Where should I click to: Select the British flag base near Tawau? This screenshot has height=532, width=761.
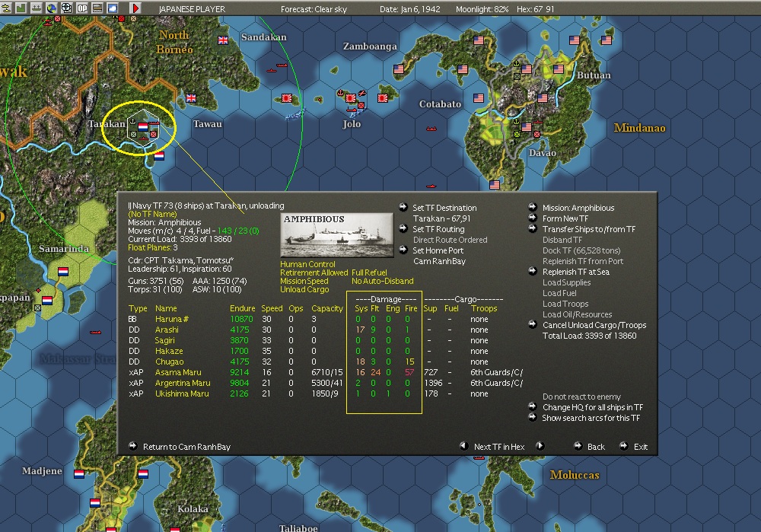[191, 98]
